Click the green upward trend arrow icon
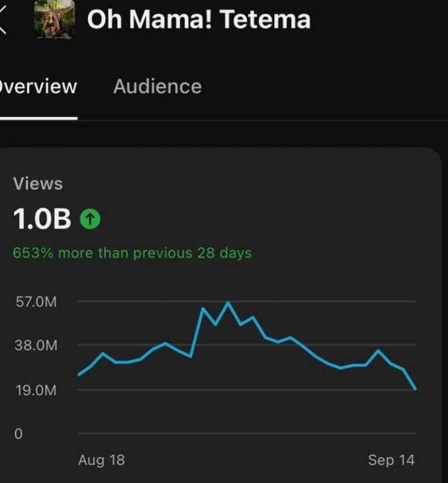 89,220
